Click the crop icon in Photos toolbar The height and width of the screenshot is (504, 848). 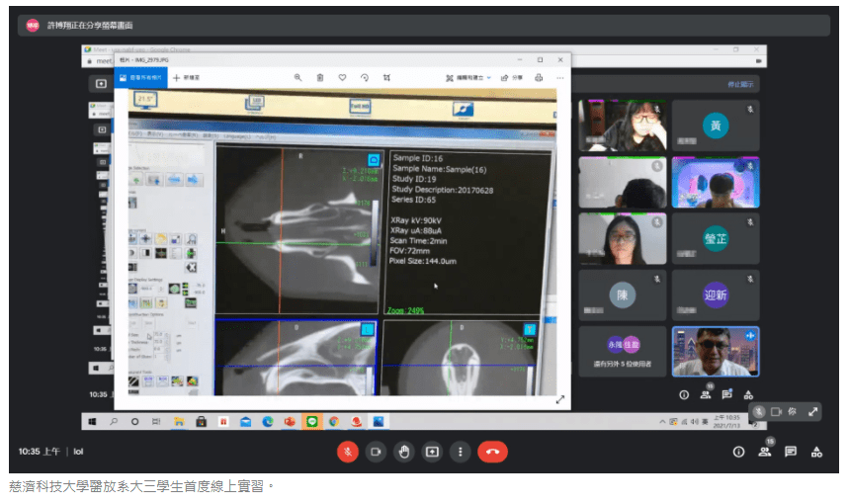coord(386,77)
